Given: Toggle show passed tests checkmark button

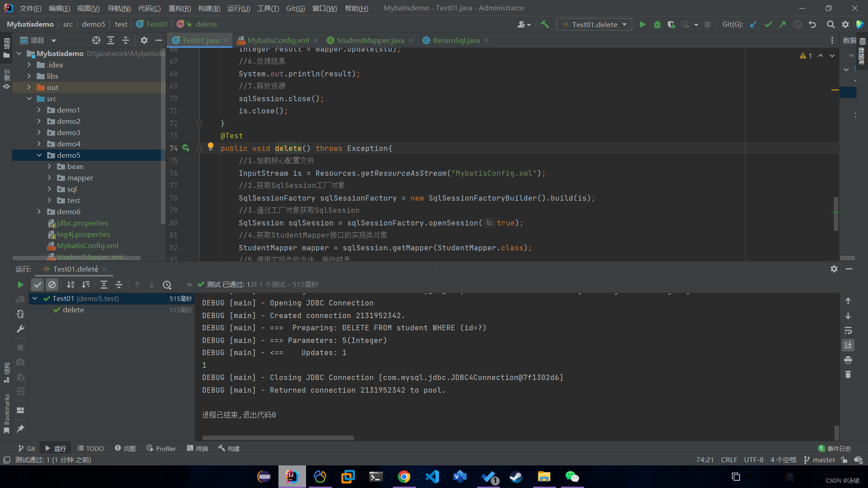Looking at the screenshot, I should click(38, 285).
